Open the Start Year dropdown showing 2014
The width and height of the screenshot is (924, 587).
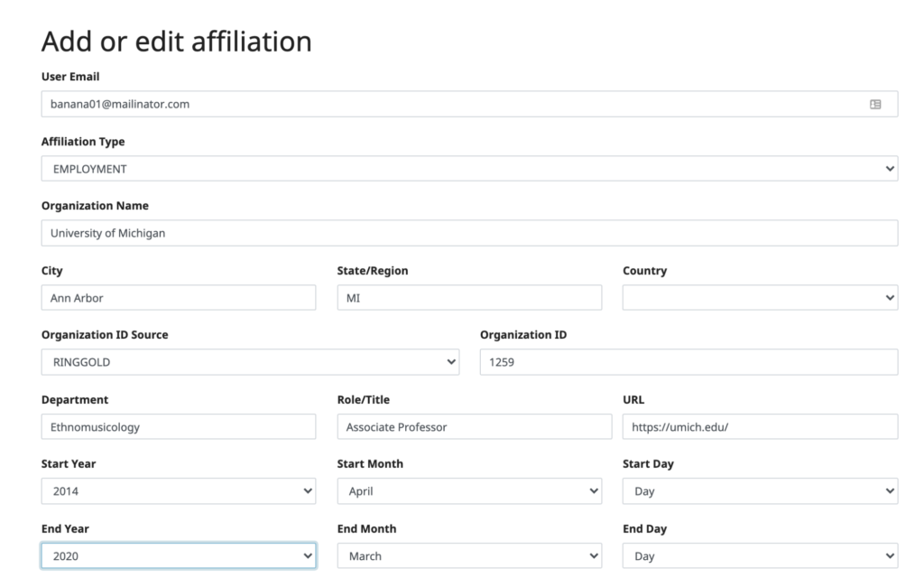coord(179,491)
